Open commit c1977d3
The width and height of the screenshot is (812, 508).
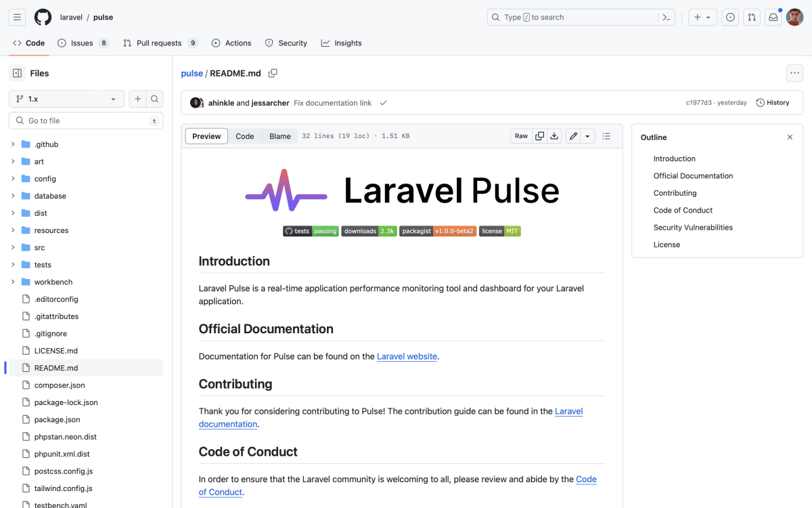coord(699,103)
